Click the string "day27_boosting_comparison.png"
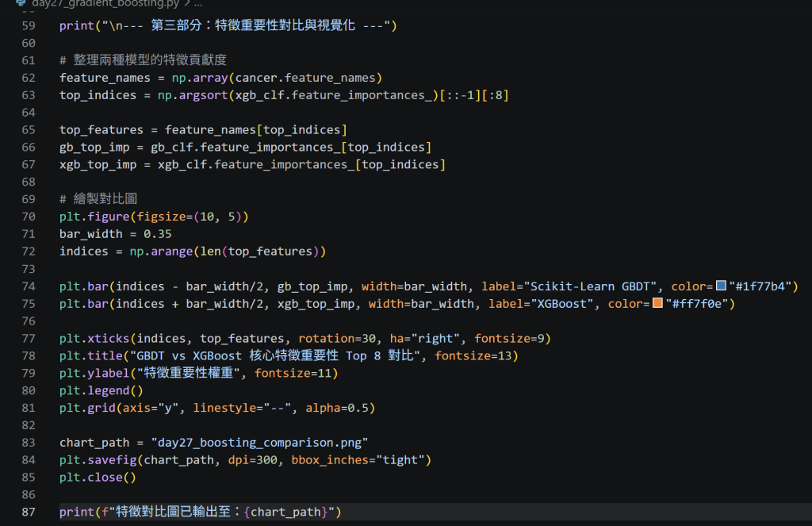This screenshot has height=526, width=812. click(259, 443)
